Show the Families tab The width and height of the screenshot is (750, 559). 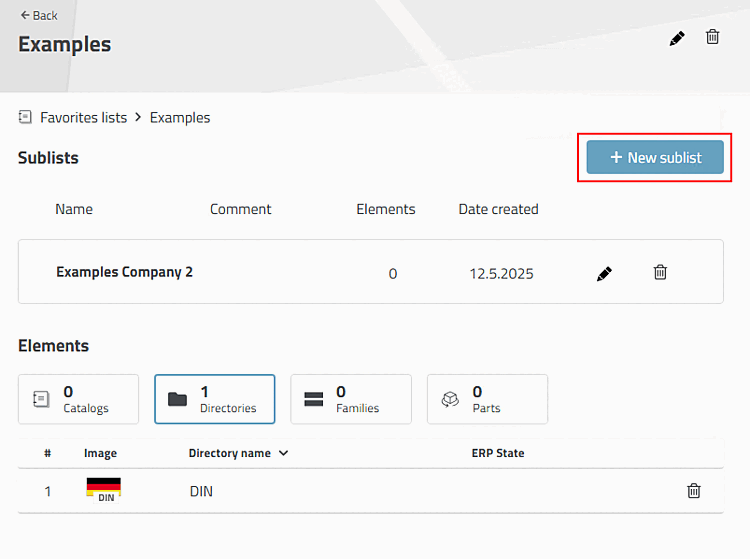click(350, 399)
